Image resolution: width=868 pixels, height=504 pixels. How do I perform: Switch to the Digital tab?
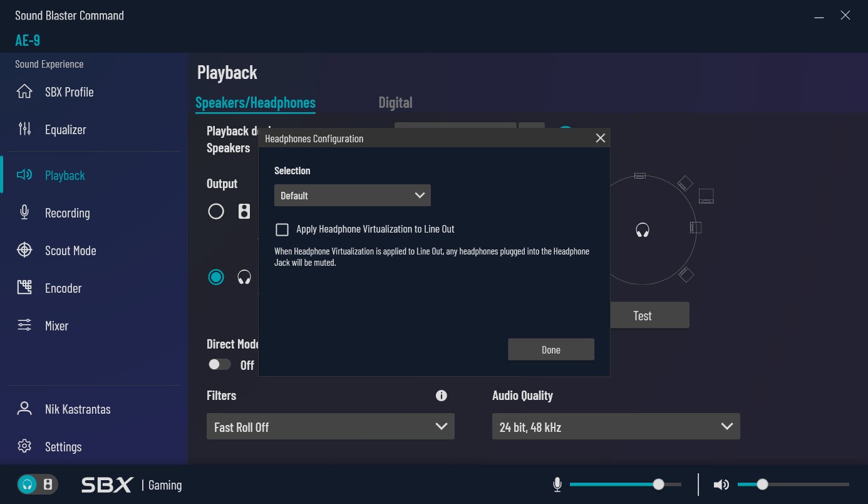point(395,103)
